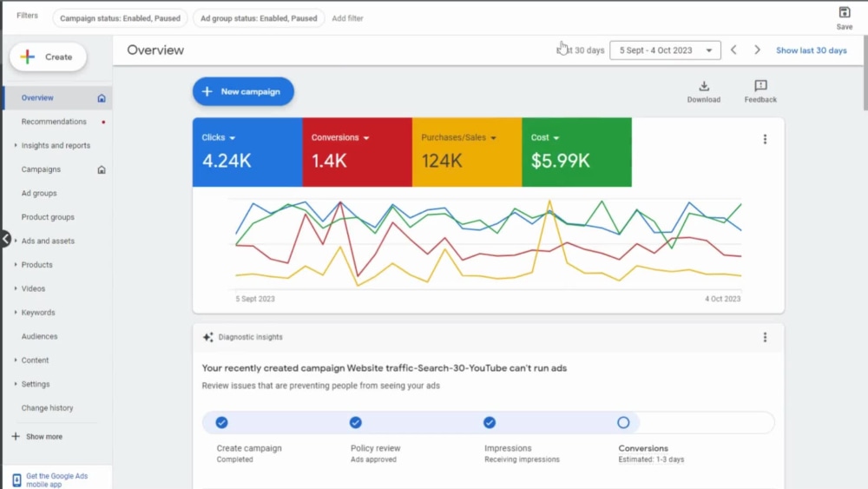
Task: Click Get the Google Ads mobile app link
Action: point(56,480)
